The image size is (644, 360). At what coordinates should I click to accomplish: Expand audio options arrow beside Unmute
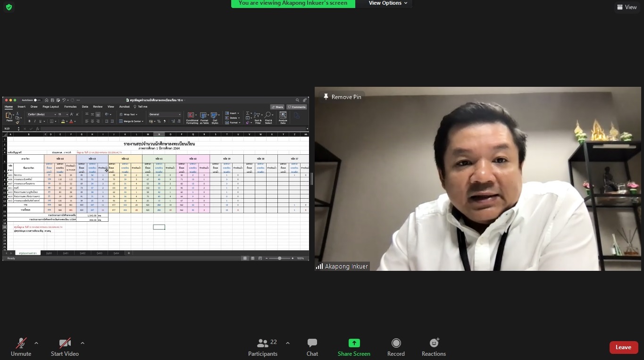coord(36,343)
